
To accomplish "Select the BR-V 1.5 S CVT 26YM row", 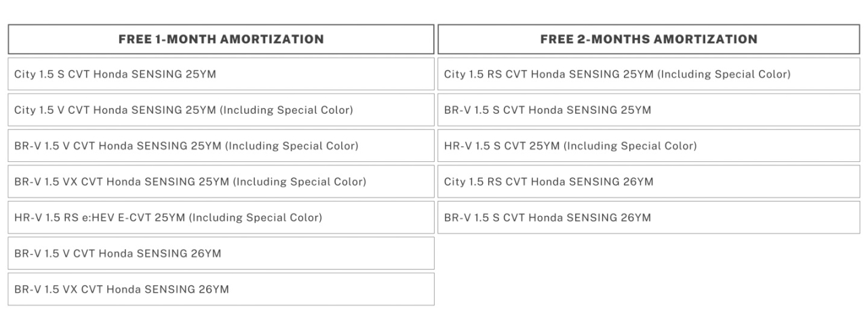I will 547,217.
